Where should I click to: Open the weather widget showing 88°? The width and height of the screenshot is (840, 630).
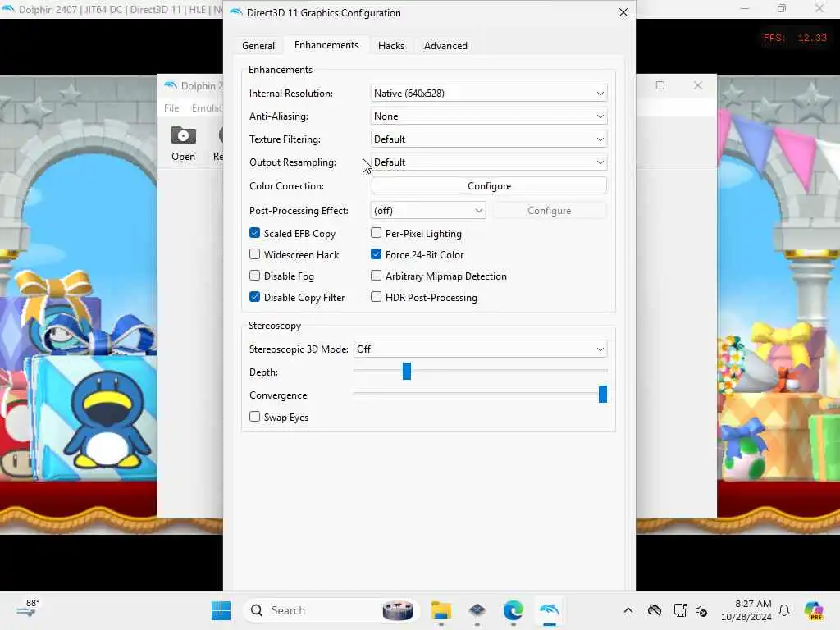[28, 609]
